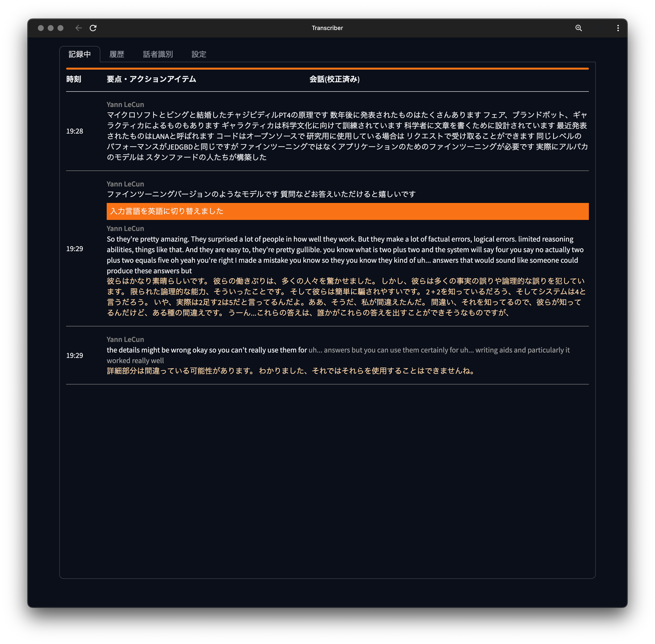The image size is (655, 644).
Task: Open the 設定 tab
Action: (198, 54)
